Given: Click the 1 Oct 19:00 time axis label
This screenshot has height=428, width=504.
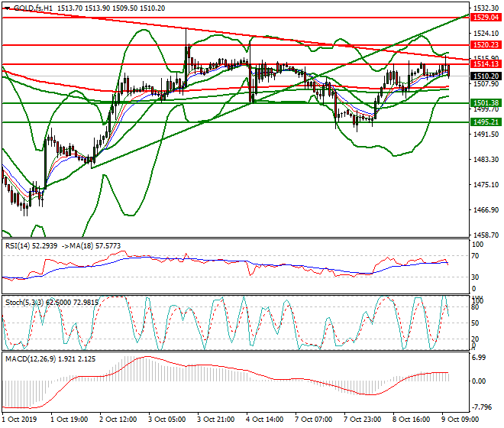Looking at the screenshot, I should coord(69,420).
